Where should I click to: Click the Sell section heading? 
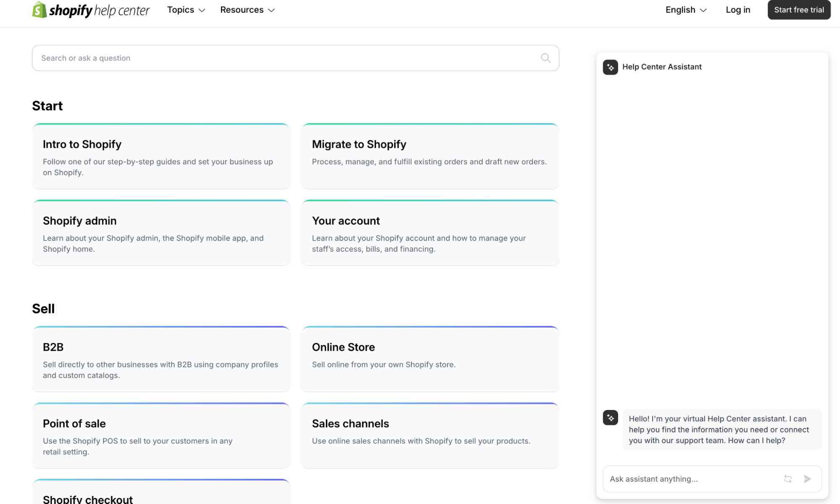coord(43,309)
